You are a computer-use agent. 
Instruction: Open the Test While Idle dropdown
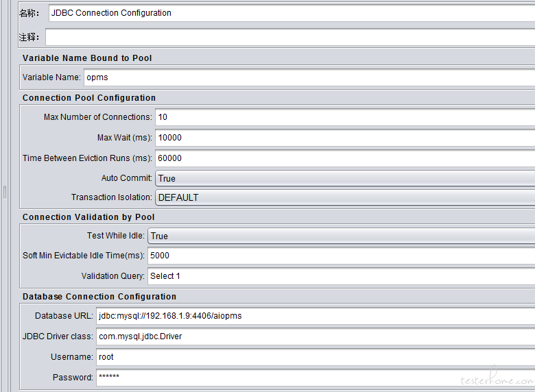tap(341, 236)
